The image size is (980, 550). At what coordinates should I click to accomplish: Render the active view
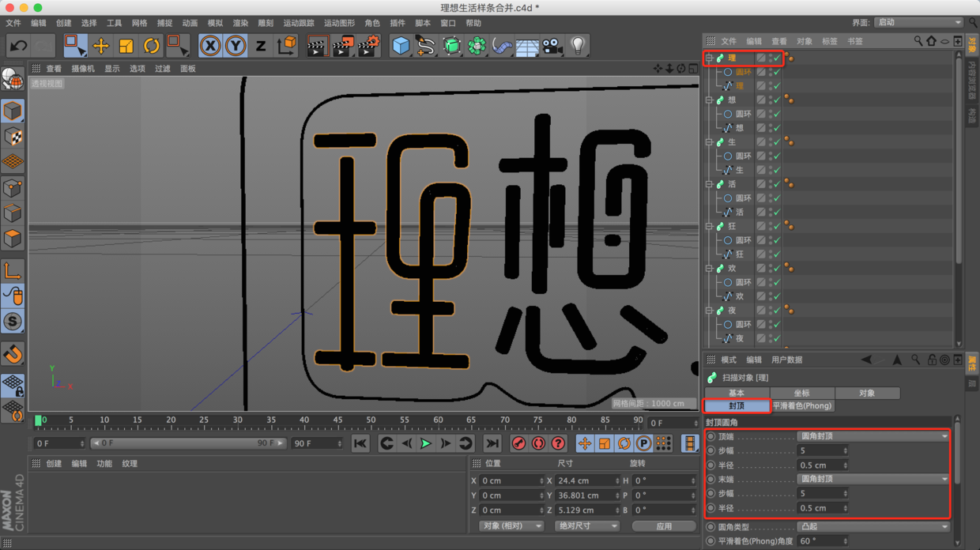click(317, 46)
